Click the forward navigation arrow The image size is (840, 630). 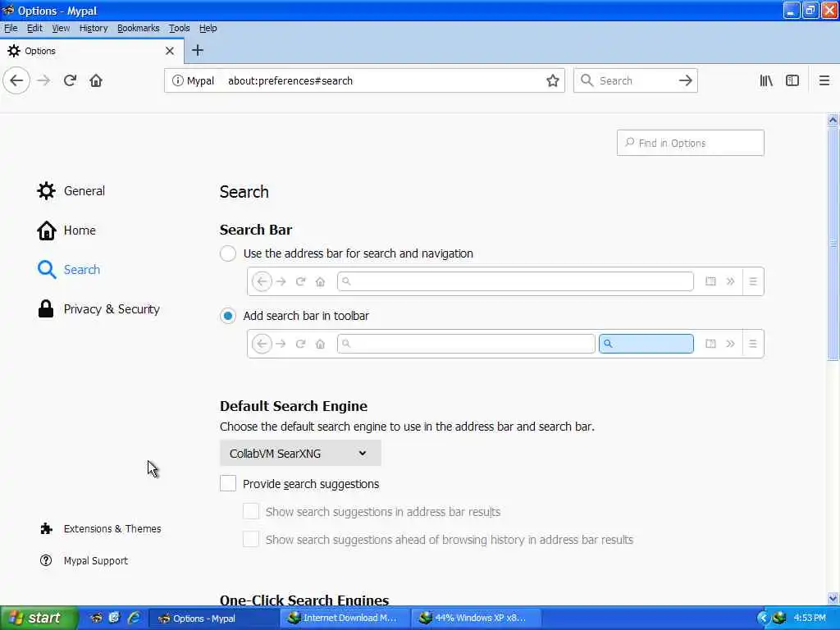(44, 81)
